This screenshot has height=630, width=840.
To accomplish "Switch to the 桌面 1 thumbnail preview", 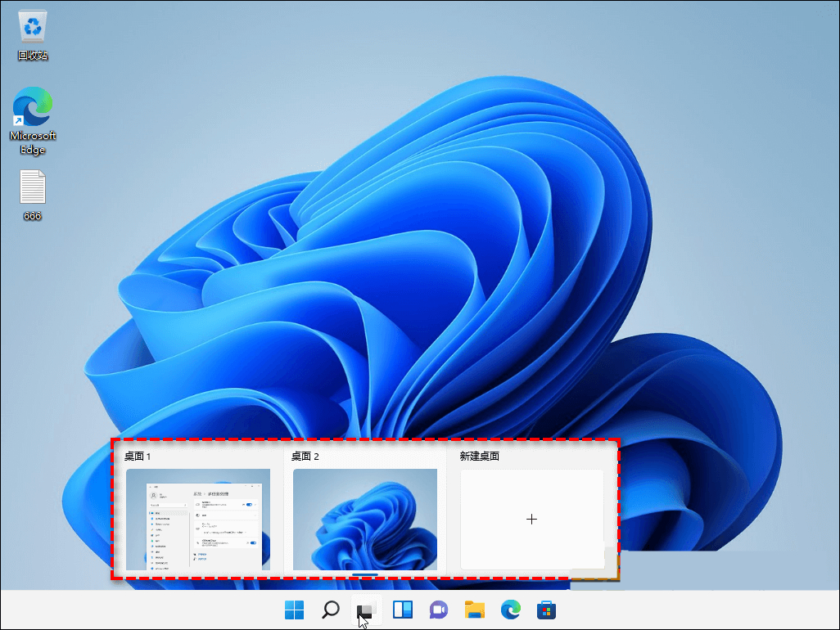I will pos(197,519).
